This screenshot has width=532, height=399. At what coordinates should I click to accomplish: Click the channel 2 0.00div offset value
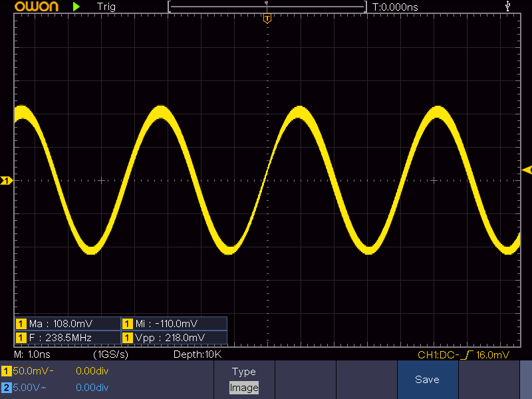point(92,388)
